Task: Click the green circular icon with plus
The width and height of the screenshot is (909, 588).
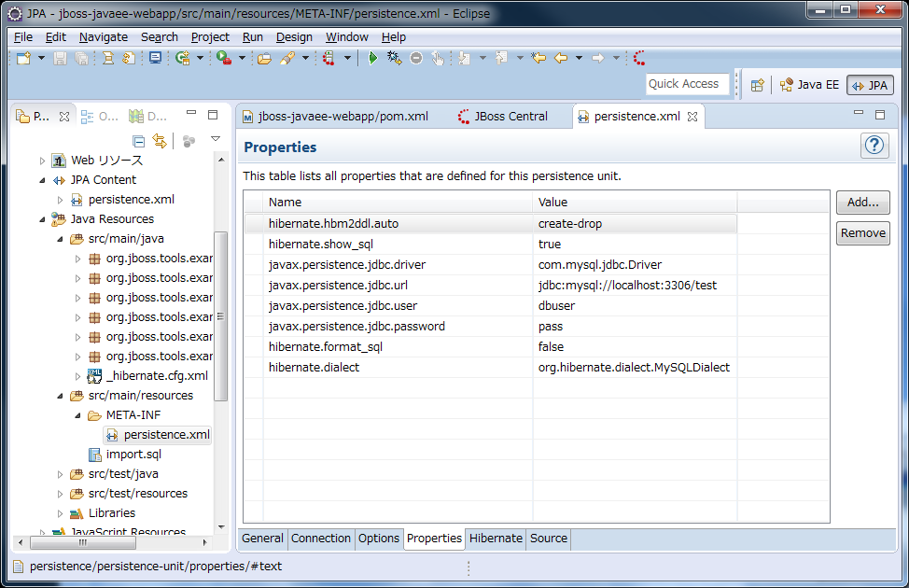Action: coord(183,58)
